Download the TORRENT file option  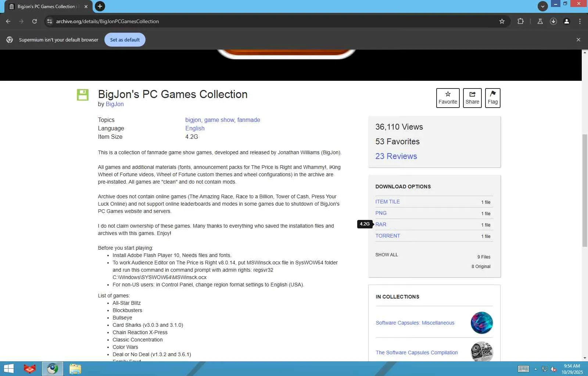(x=388, y=236)
